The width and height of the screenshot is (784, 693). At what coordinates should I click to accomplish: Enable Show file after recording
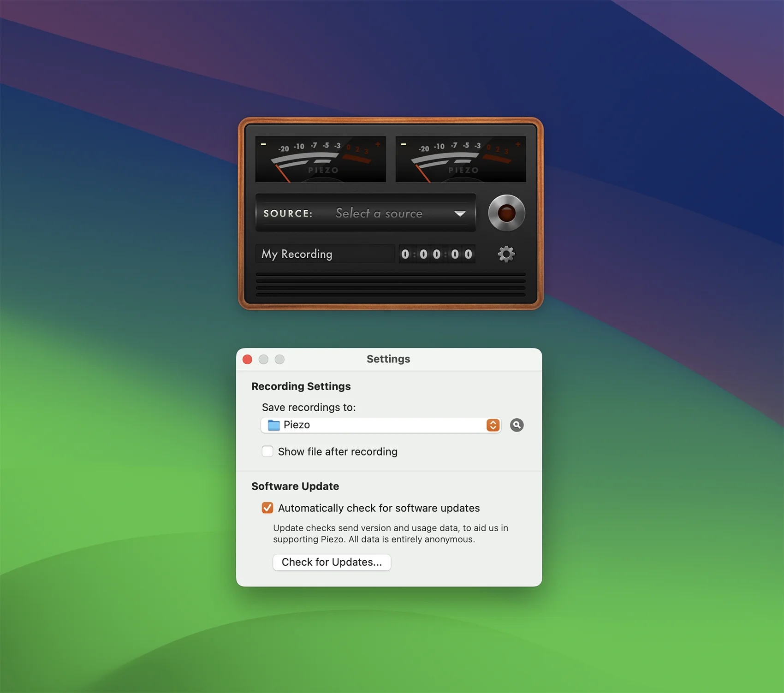267,451
